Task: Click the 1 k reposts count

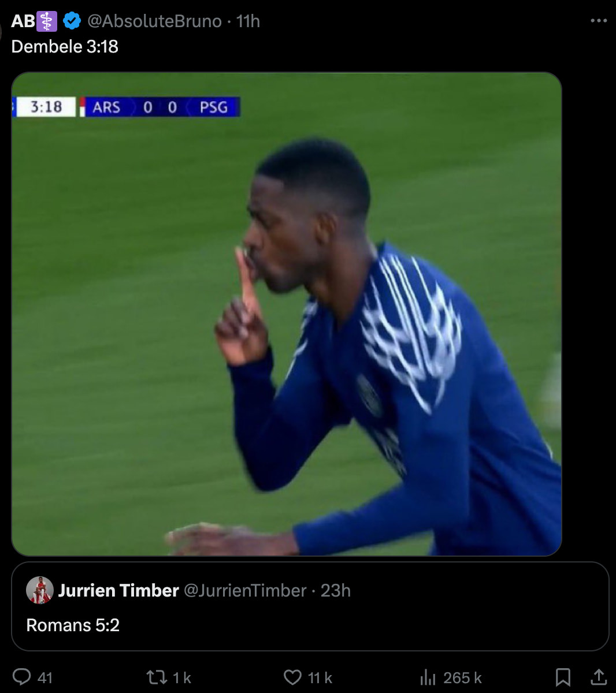Action: click(x=182, y=677)
